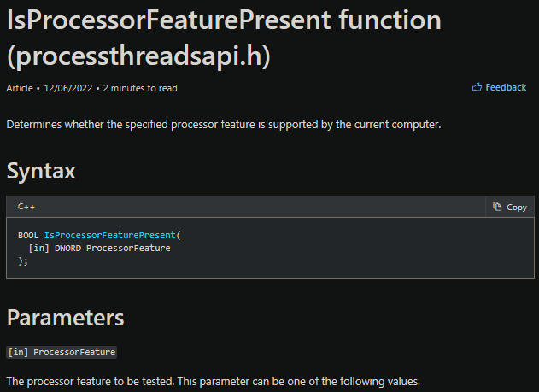
Task: Open the Feedback link
Action: [x=506, y=87]
